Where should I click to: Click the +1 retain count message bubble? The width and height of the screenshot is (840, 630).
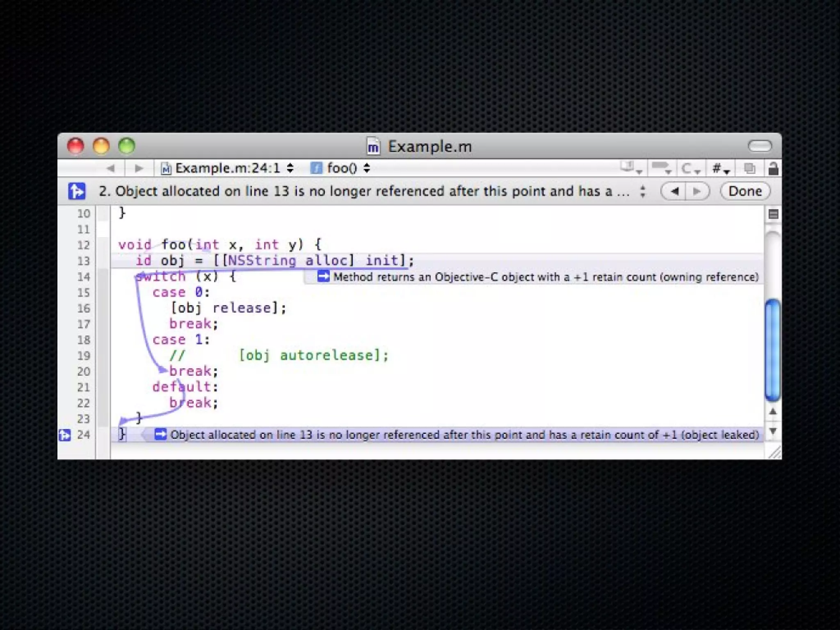click(538, 277)
